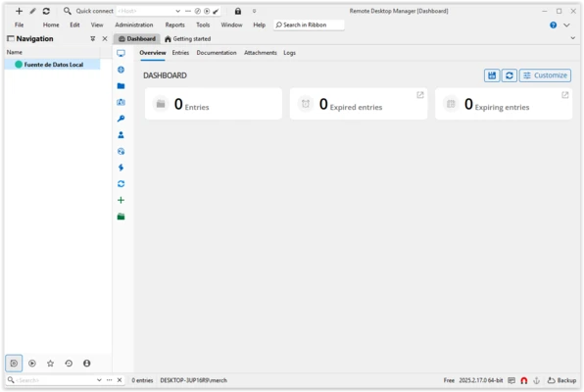Close the Navigation panel
Screen dimensions: 584x392
pyautogui.click(x=105, y=39)
